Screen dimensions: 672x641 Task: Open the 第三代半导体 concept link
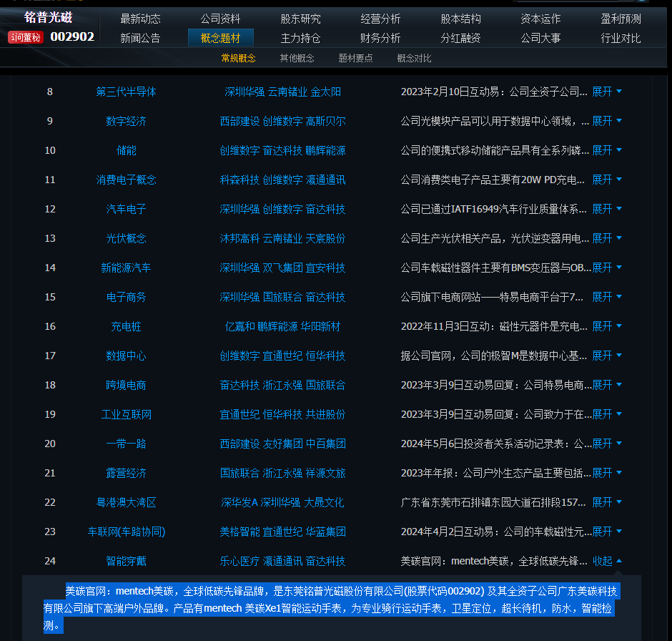pyautogui.click(x=126, y=92)
